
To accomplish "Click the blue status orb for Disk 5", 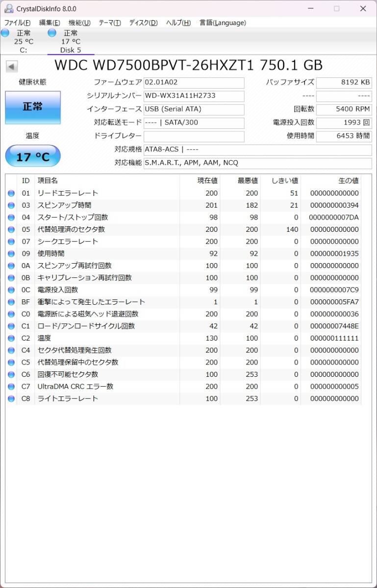I will tap(52, 33).
